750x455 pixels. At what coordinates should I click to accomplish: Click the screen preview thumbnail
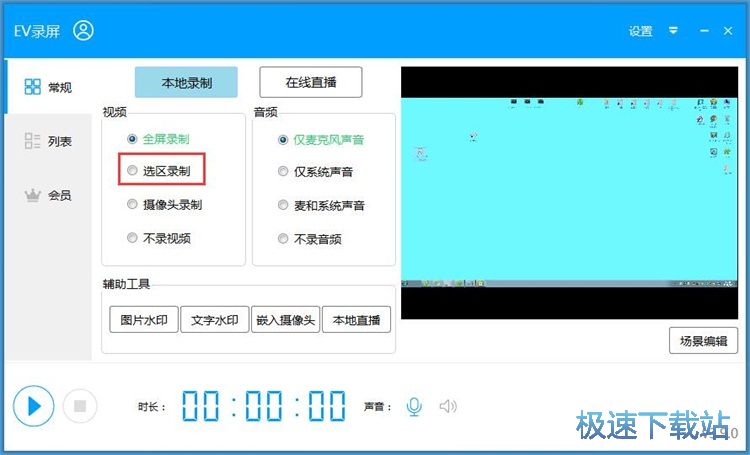click(x=569, y=193)
